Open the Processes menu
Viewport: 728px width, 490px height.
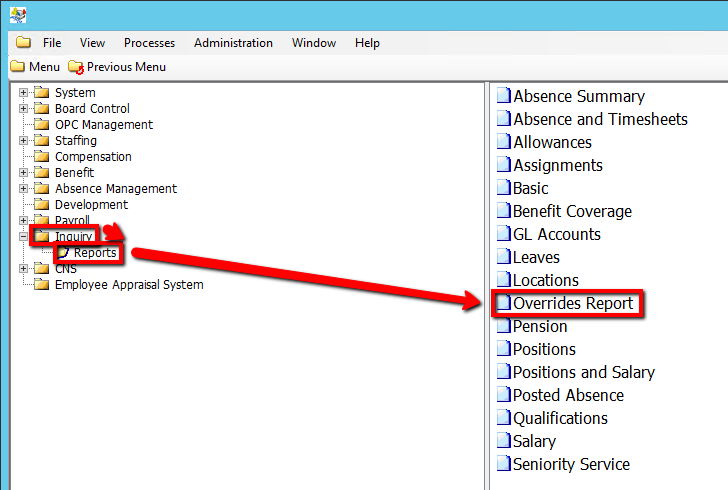click(149, 43)
